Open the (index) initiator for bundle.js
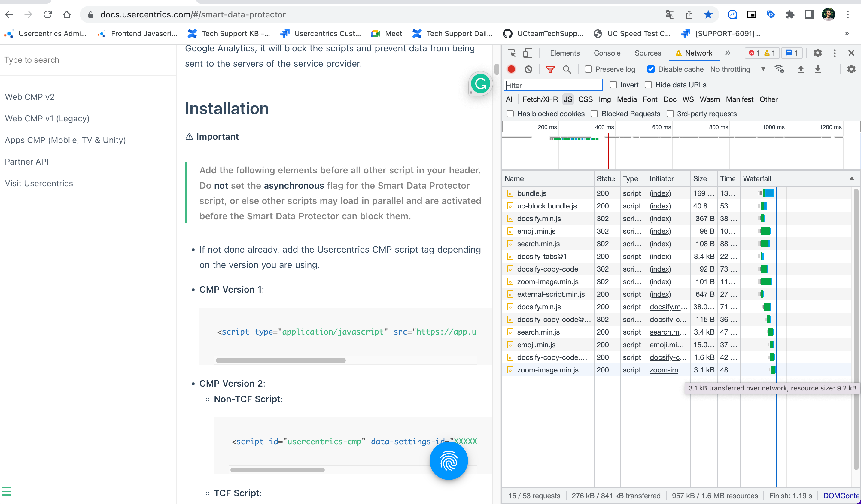The height and width of the screenshot is (504, 861). pyautogui.click(x=660, y=193)
